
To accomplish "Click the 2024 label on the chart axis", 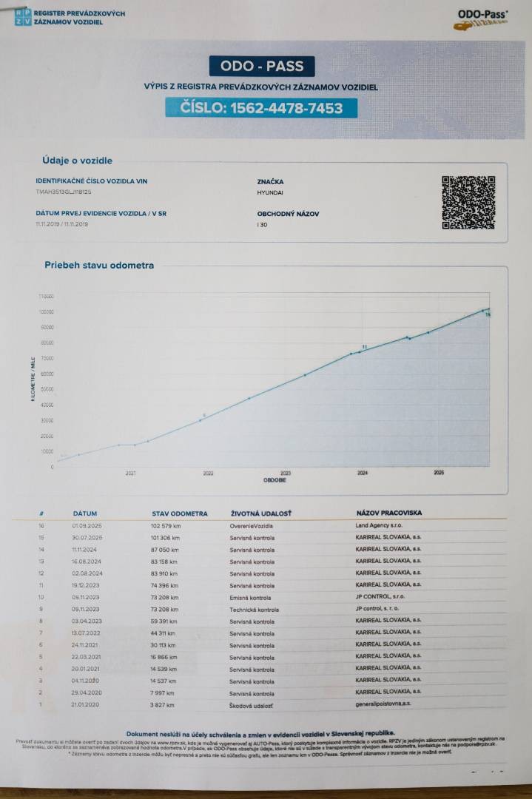I will coord(363,473).
